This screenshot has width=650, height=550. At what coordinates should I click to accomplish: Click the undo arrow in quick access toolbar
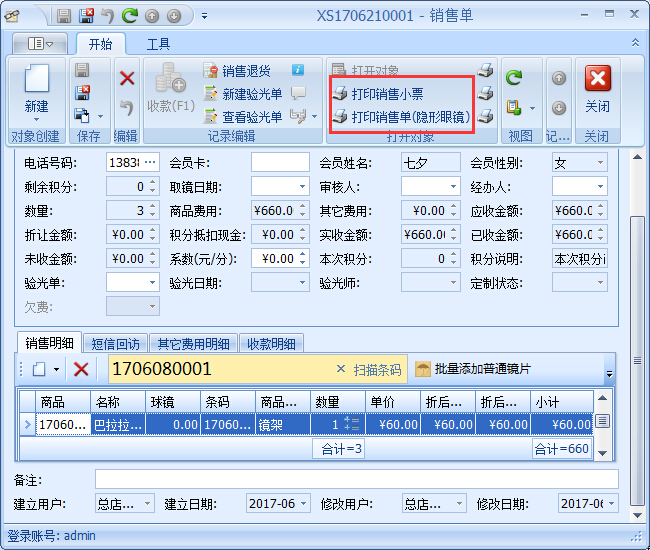coord(108,16)
